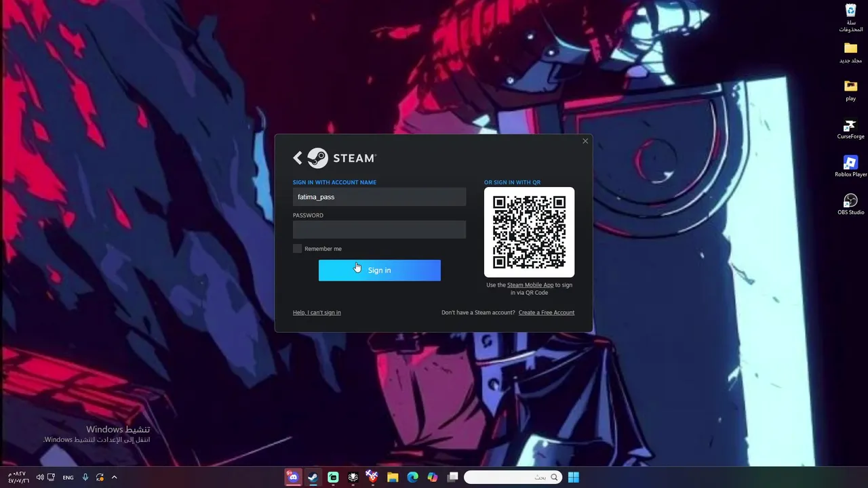Open the Help, I can't sign in link
This screenshot has height=488, width=868.
click(317, 312)
